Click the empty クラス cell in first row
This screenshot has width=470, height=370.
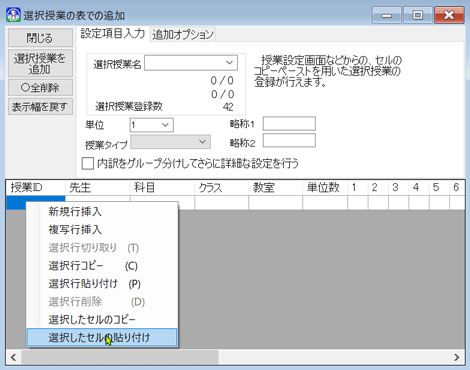coord(222,203)
